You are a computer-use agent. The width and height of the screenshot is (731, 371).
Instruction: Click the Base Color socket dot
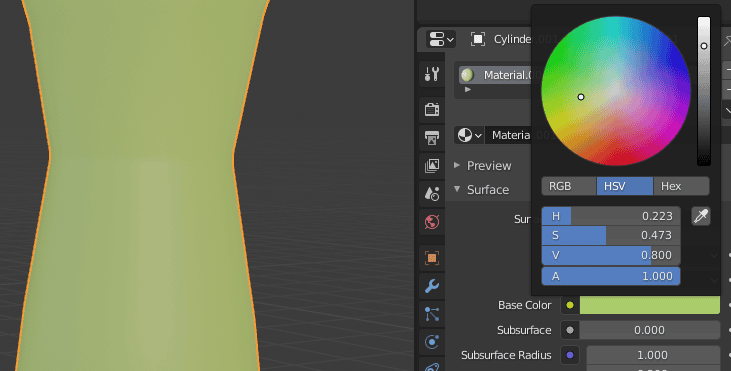tap(570, 305)
